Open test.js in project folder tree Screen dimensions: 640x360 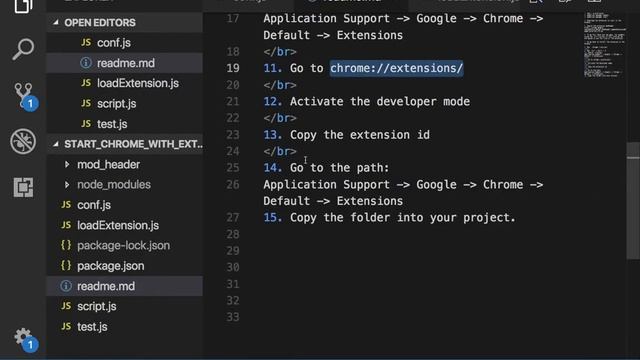[x=124, y=327]
